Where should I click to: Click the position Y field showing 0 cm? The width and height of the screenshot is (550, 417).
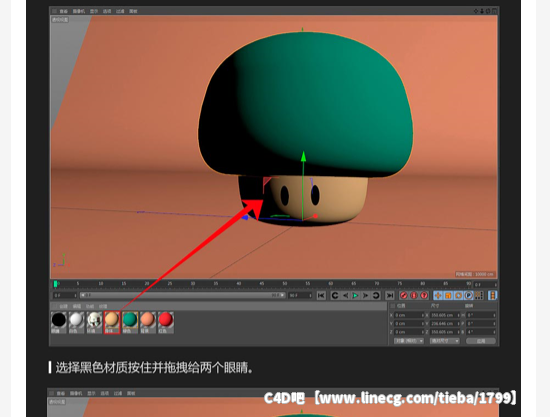pos(409,323)
